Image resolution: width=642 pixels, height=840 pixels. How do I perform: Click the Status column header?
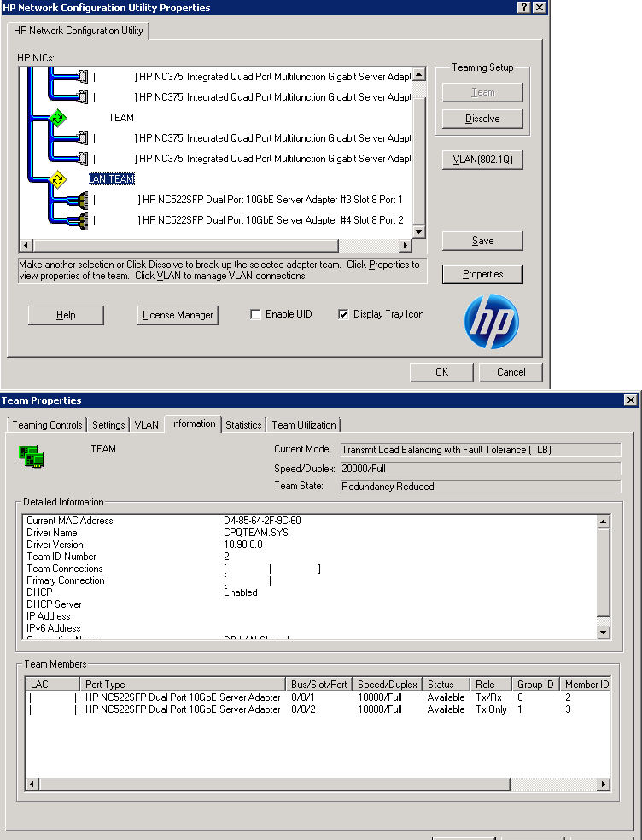pos(446,684)
